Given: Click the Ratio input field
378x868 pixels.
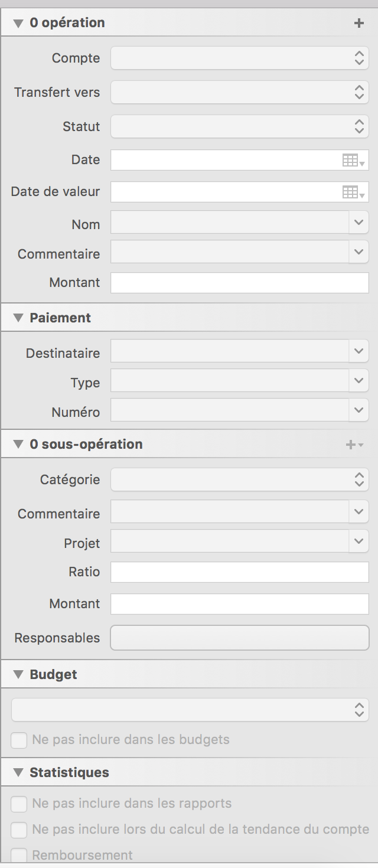Looking at the screenshot, I should (240, 572).
